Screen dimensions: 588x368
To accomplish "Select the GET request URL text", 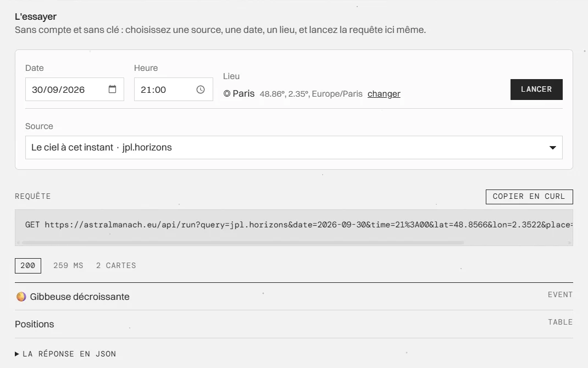I will (299, 225).
